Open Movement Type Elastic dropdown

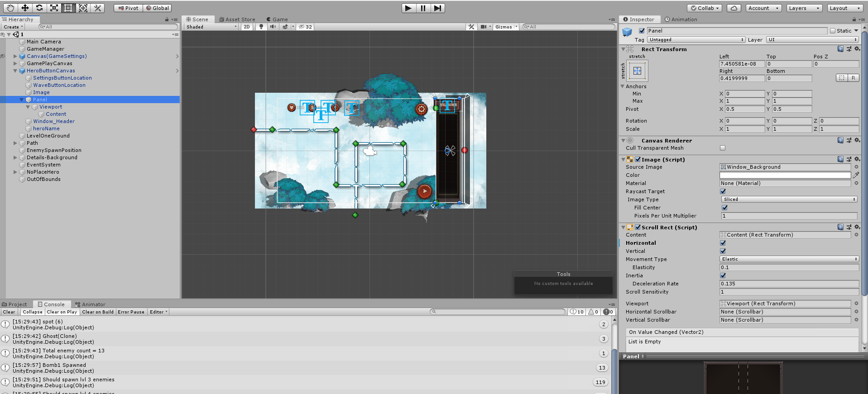(x=789, y=259)
